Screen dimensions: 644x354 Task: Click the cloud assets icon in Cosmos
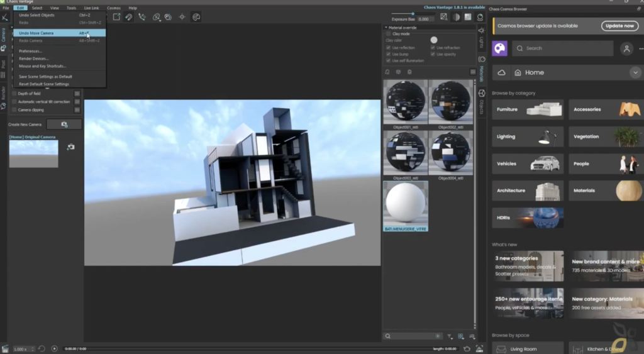[x=501, y=73]
